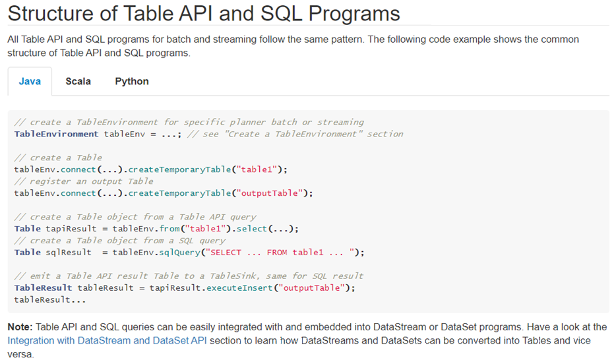Switch to the Java code tab
Viewport: 616px width, 364px height.
coord(30,81)
